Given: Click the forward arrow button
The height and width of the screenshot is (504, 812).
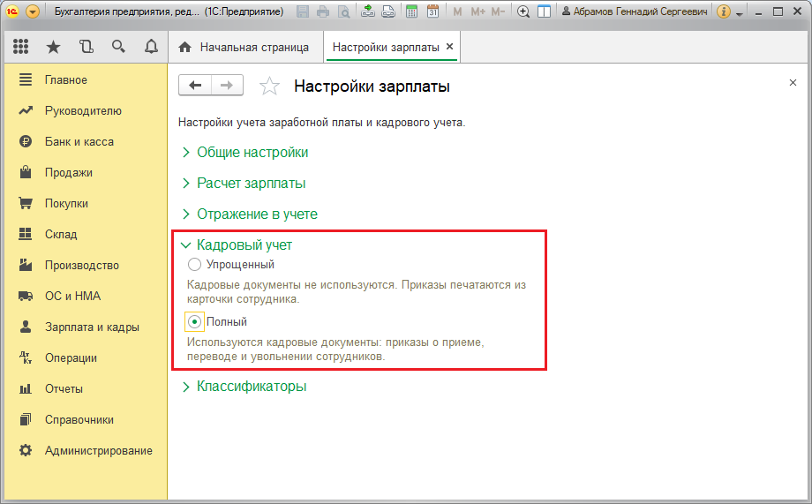Looking at the screenshot, I should click(x=227, y=85).
